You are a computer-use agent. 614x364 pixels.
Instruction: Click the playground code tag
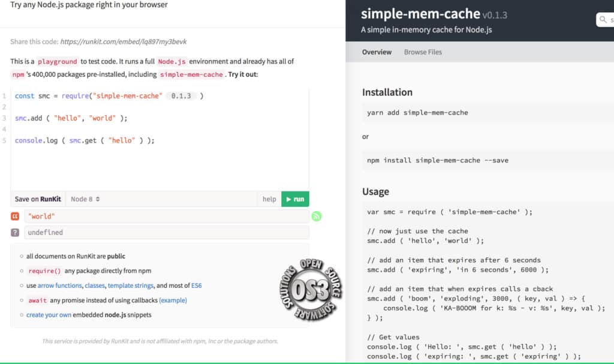(x=57, y=62)
